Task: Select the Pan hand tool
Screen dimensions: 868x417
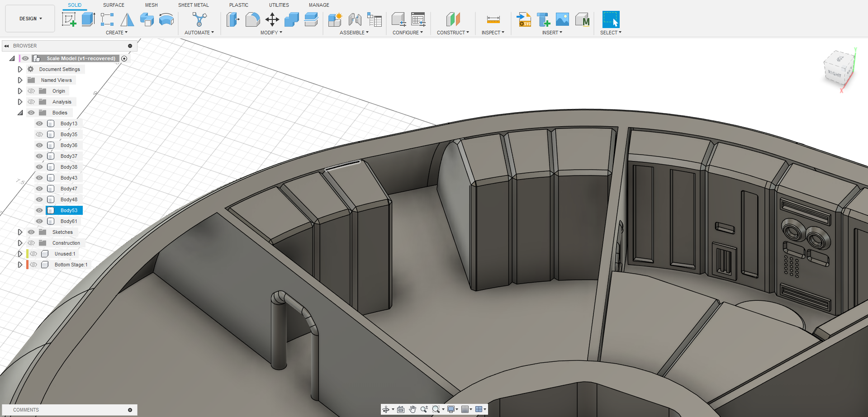Action: [x=413, y=409]
